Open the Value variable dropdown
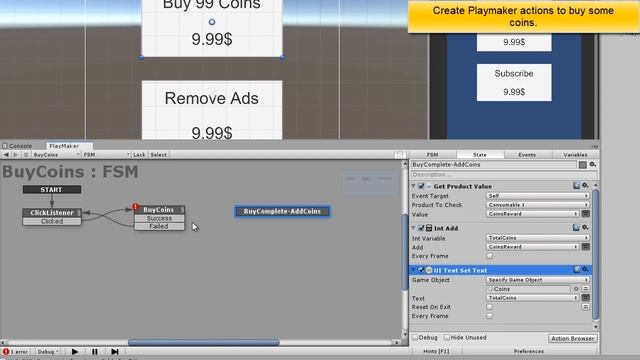The height and width of the screenshot is (360, 640). (533, 214)
